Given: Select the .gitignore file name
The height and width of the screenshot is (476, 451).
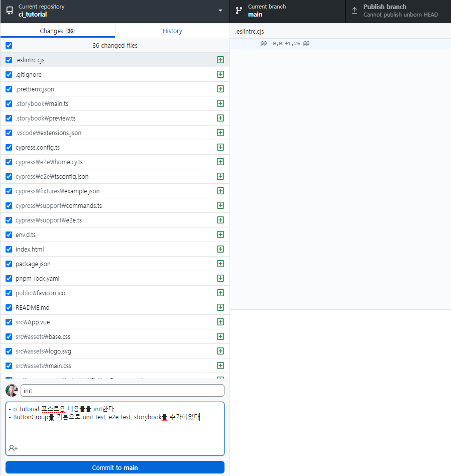Looking at the screenshot, I should [29, 75].
